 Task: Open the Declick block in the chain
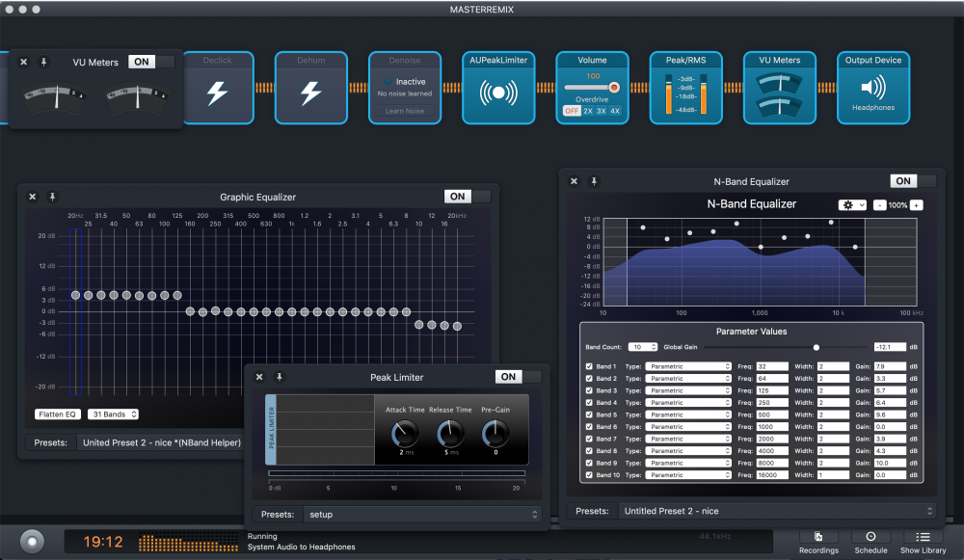pyautogui.click(x=218, y=88)
